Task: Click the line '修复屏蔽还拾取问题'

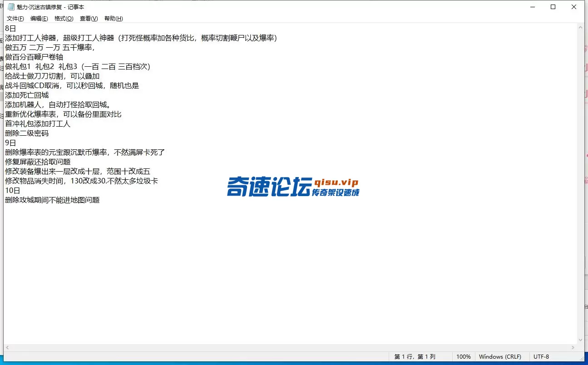Action: (x=38, y=162)
